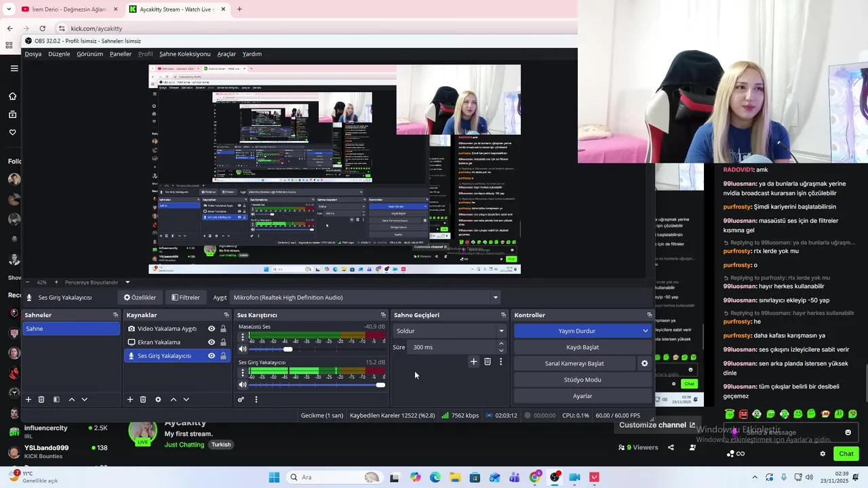Share the Kick stream via the share icon
The image size is (868, 488).
[x=671, y=447]
